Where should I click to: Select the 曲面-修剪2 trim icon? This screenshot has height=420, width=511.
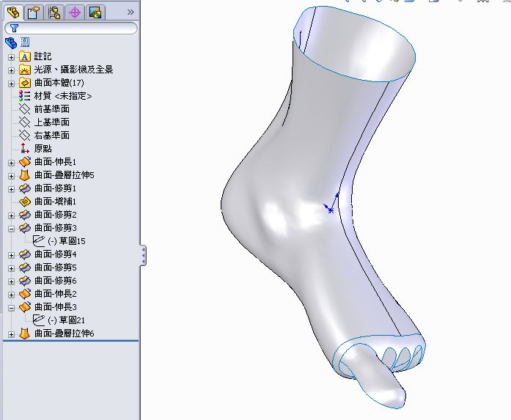pos(25,215)
